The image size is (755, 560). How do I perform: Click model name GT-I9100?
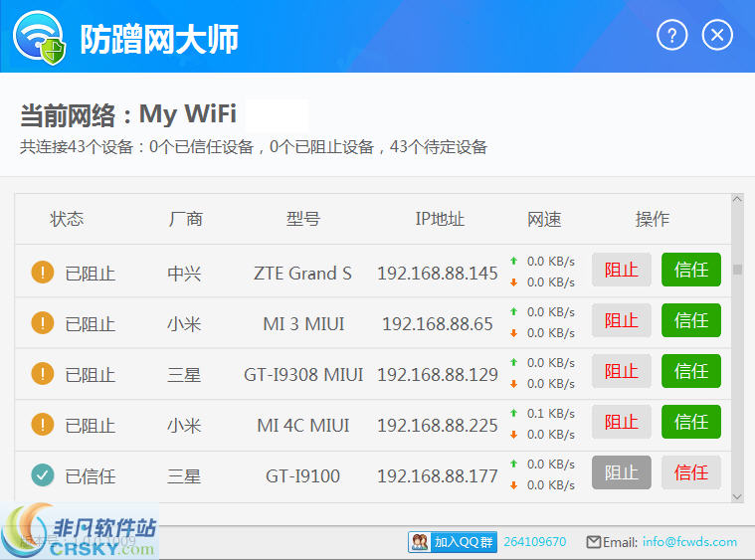(302, 476)
